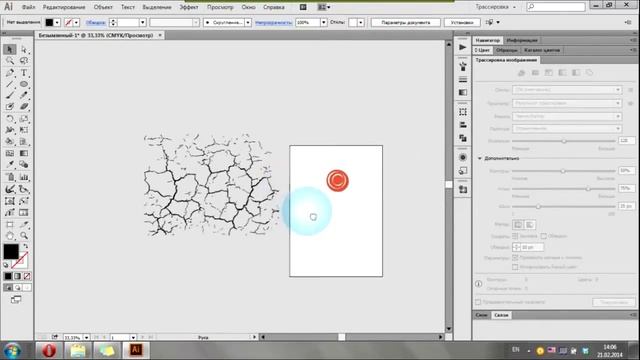The image size is (640, 360).
Task: Select the Column Graph tool
Action: 24,177
